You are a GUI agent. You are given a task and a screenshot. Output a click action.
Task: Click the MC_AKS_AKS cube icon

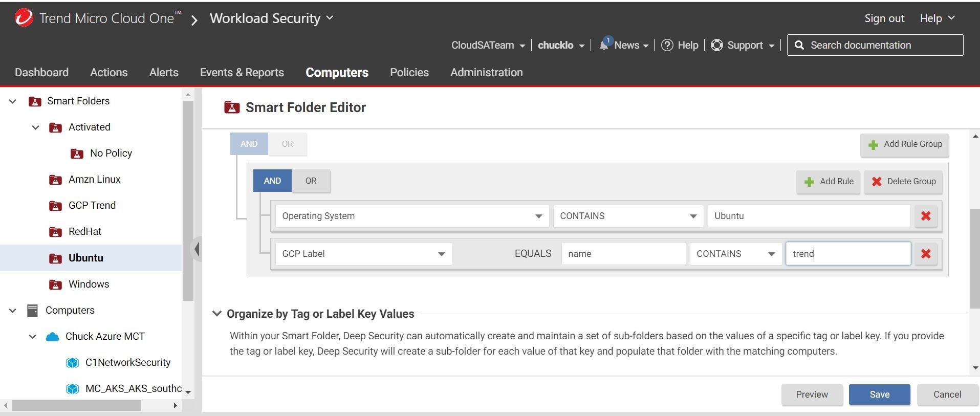(73, 389)
